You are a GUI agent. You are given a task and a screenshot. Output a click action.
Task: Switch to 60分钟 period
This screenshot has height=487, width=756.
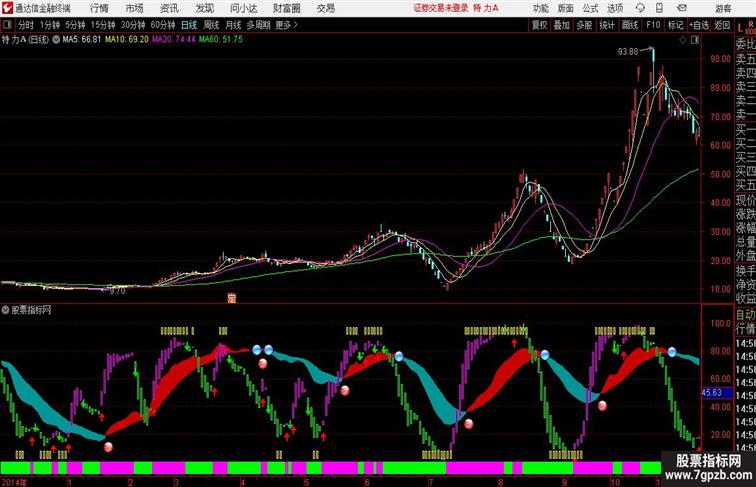[163, 25]
